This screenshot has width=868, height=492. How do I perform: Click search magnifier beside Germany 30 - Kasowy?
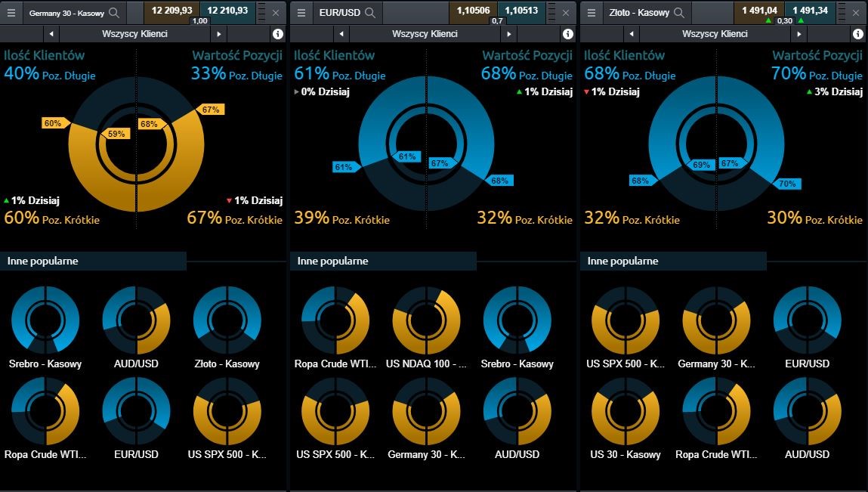(114, 13)
